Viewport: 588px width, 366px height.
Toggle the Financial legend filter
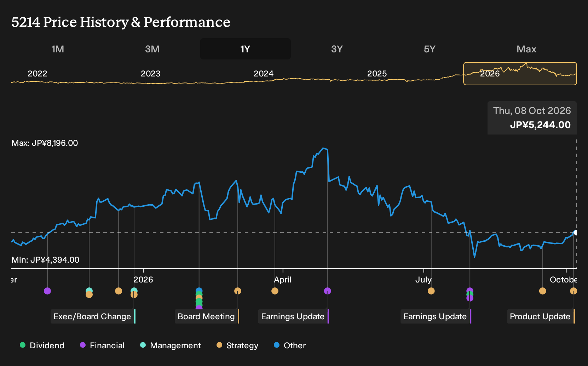click(102, 345)
